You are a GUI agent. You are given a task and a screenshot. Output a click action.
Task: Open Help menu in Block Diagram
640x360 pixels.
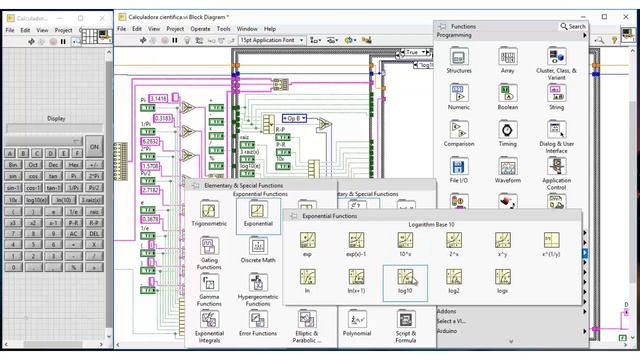coord(270,29)
